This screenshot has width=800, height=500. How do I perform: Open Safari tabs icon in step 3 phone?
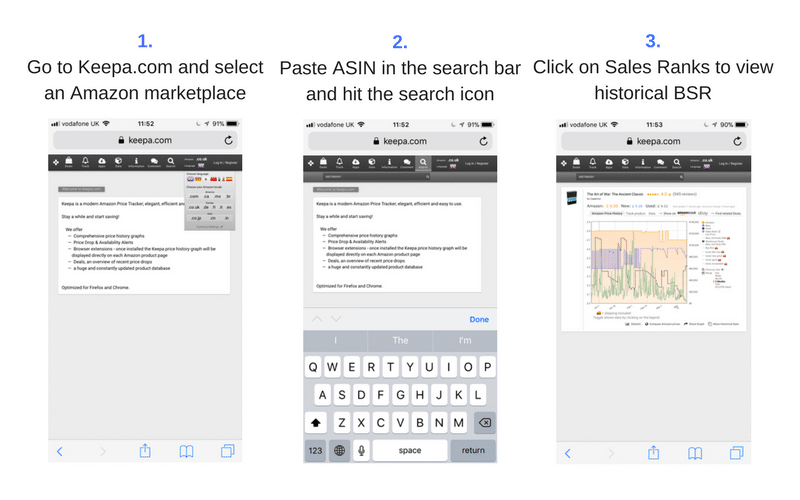(x=736, y=452)
